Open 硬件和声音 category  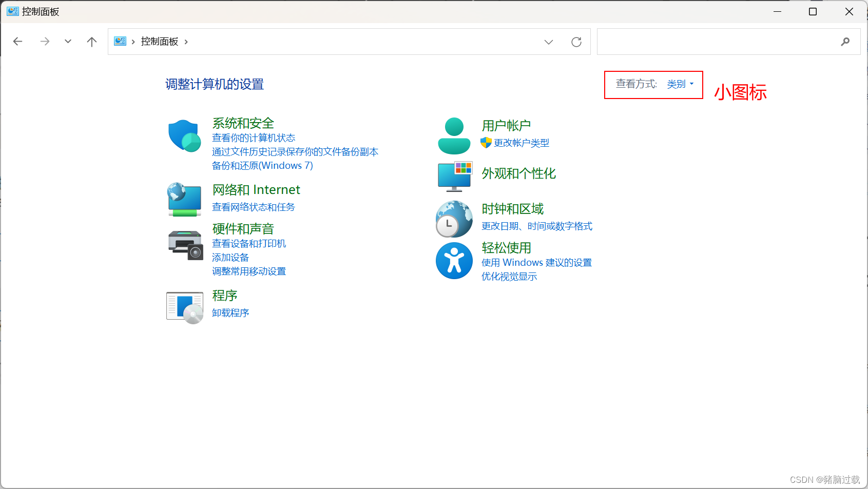click(243, 229)
